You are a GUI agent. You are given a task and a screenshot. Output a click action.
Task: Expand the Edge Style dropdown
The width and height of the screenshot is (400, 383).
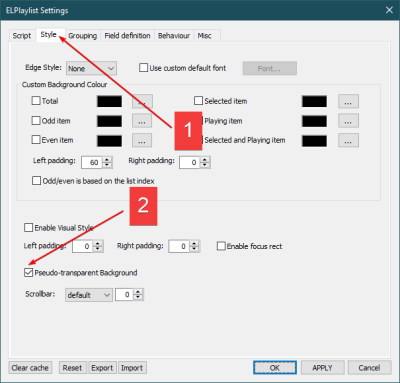[x=91, y=69]
